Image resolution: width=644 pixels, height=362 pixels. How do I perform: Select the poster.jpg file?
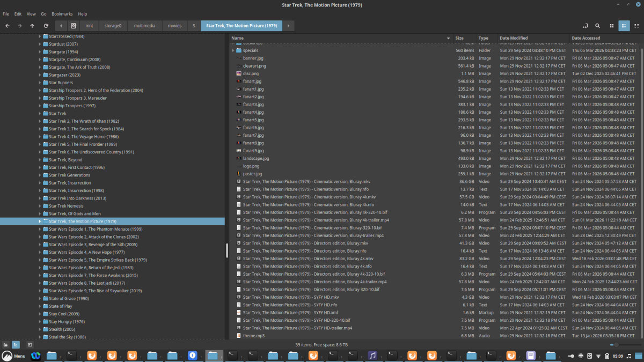click(x=252, y=174)
